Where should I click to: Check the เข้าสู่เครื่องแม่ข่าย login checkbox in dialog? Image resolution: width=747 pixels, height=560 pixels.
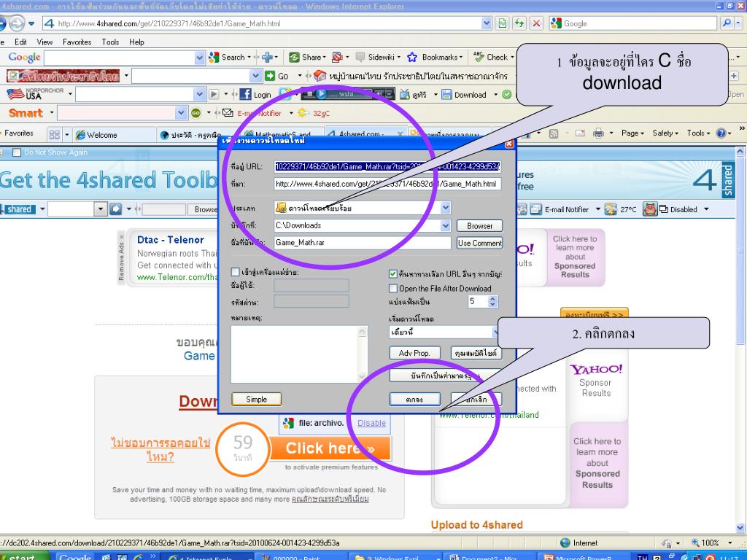(235, 272)
